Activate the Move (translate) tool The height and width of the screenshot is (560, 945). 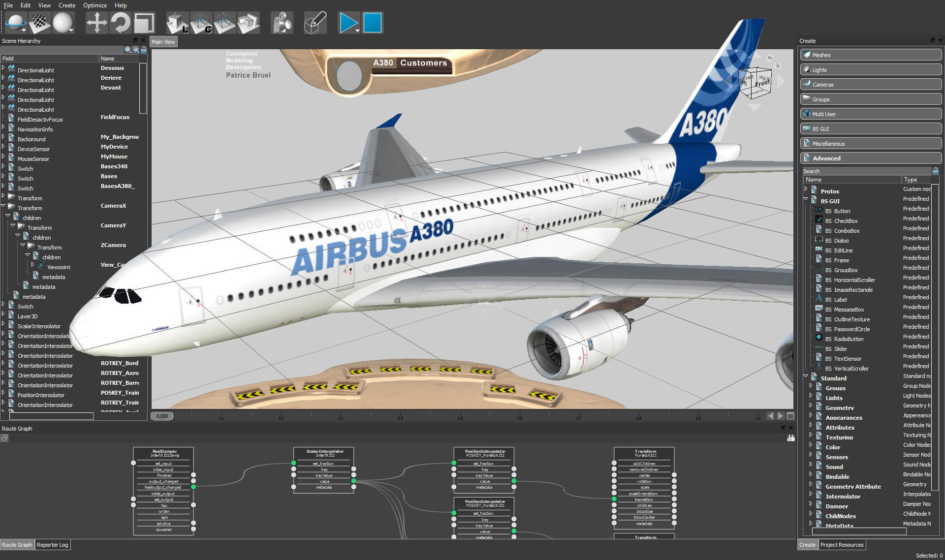point(96,23)
